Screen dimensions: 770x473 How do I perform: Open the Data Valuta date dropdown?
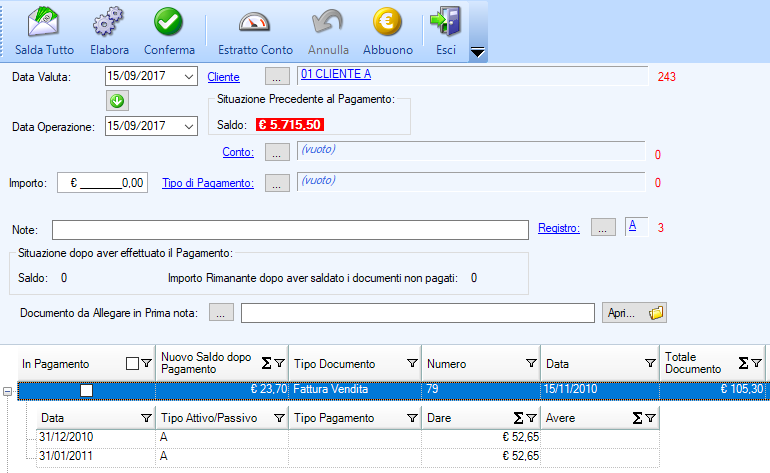click(x=189, y=76)
